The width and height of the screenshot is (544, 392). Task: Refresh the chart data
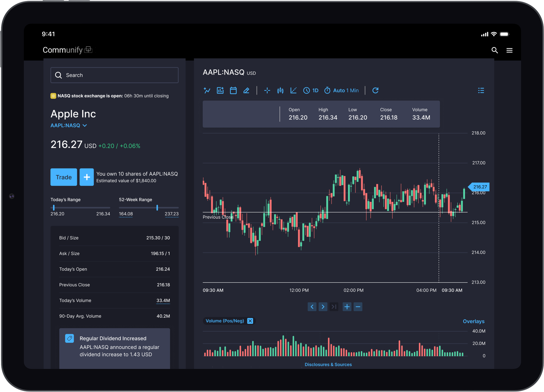click(375, 90)
